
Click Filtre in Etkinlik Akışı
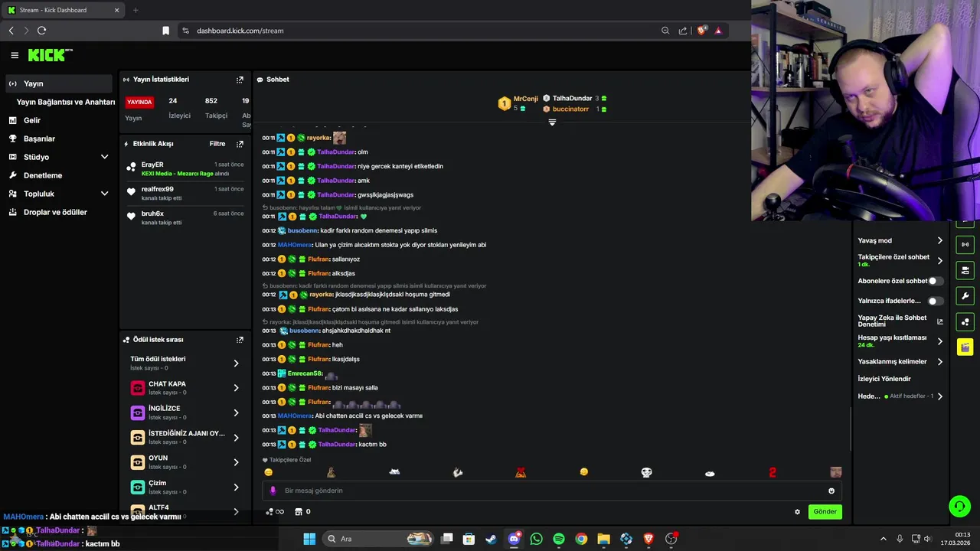pos(217,144)
